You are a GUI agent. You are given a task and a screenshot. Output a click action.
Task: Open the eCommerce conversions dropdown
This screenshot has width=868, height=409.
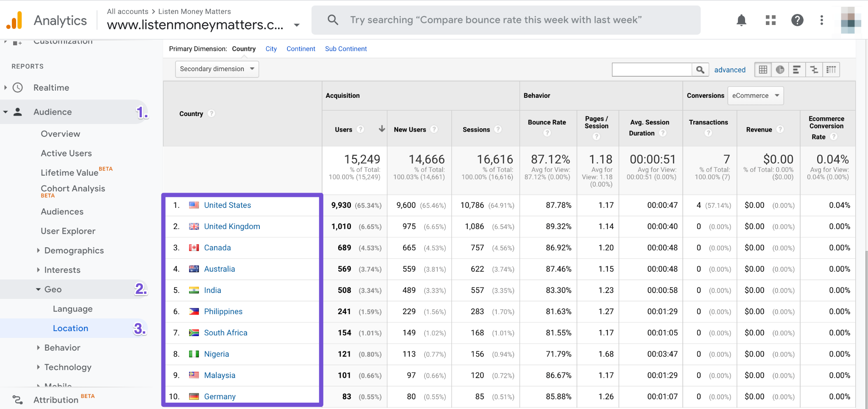pos(756,95)
